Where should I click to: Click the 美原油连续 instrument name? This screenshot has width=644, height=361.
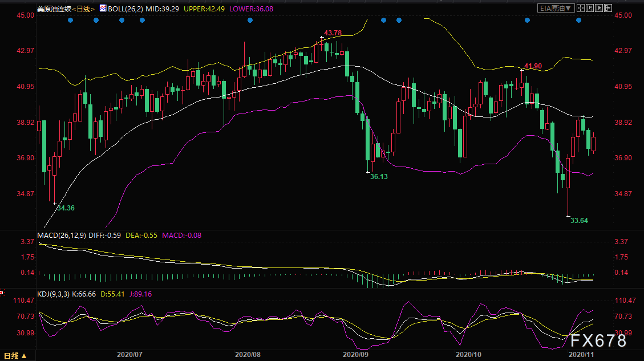[54, 9]
